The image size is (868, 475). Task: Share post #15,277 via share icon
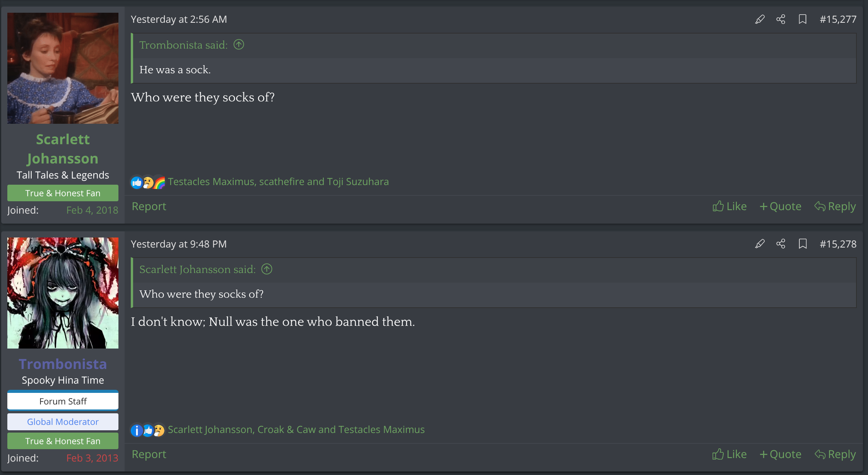781,19
